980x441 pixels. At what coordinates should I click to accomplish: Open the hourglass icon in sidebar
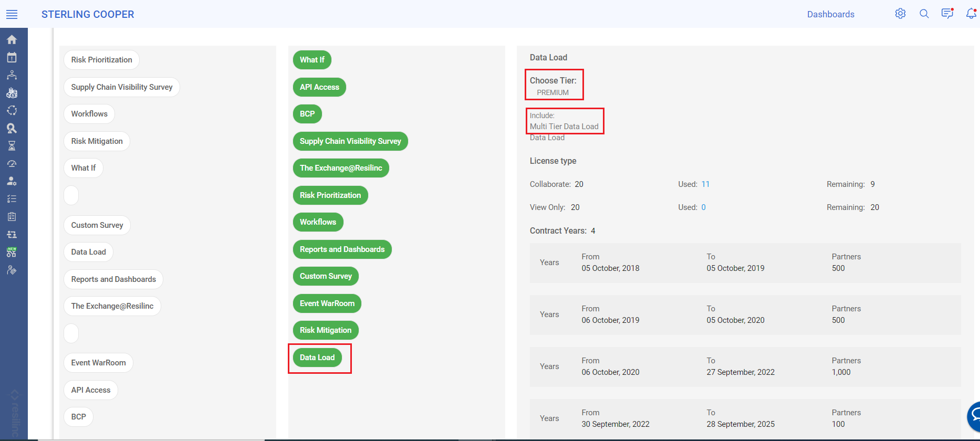pyautogui.click(x=12, y=146)
